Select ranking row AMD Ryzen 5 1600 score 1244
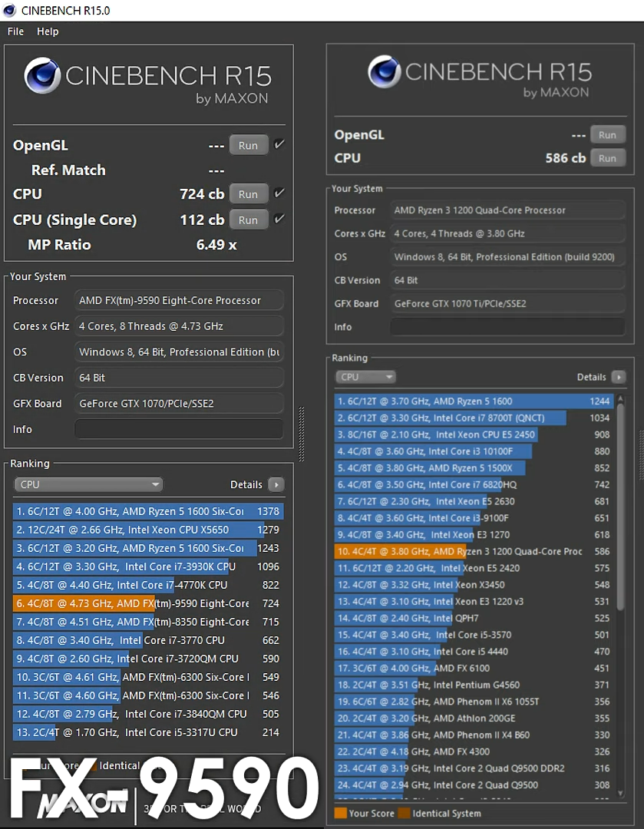 [x=474, y=401]
